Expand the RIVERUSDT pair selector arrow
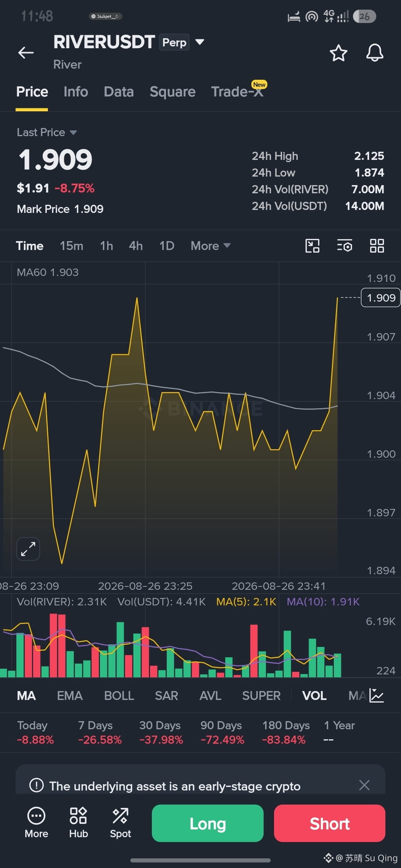401x868 pixels. click(x=200, y=42)
